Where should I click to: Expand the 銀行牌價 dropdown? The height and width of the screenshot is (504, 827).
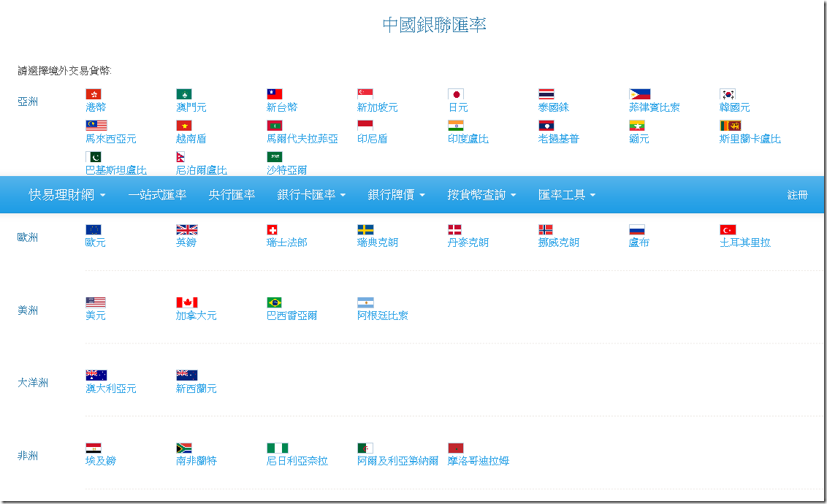(x=396, y=195)
